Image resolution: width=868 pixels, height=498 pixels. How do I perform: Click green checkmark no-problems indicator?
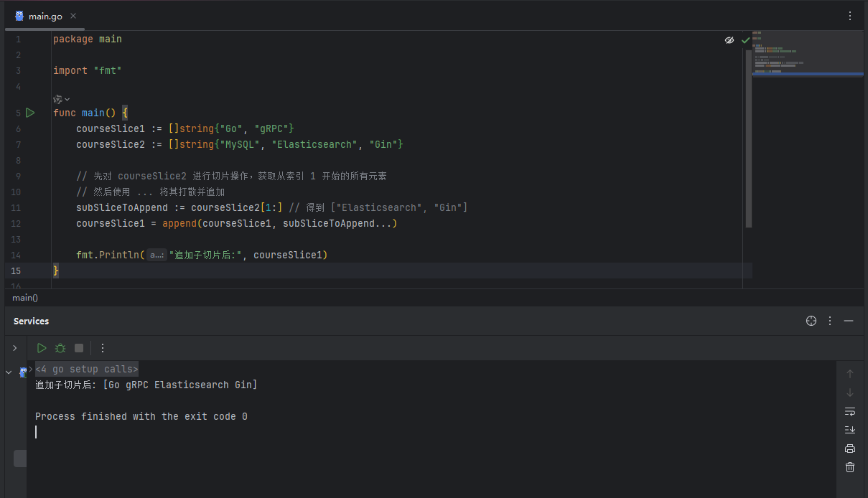pos(745,40)
